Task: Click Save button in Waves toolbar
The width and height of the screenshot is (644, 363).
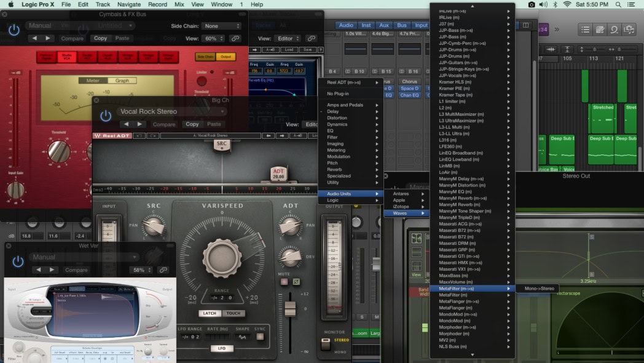Action: click(x=308, y=50)
